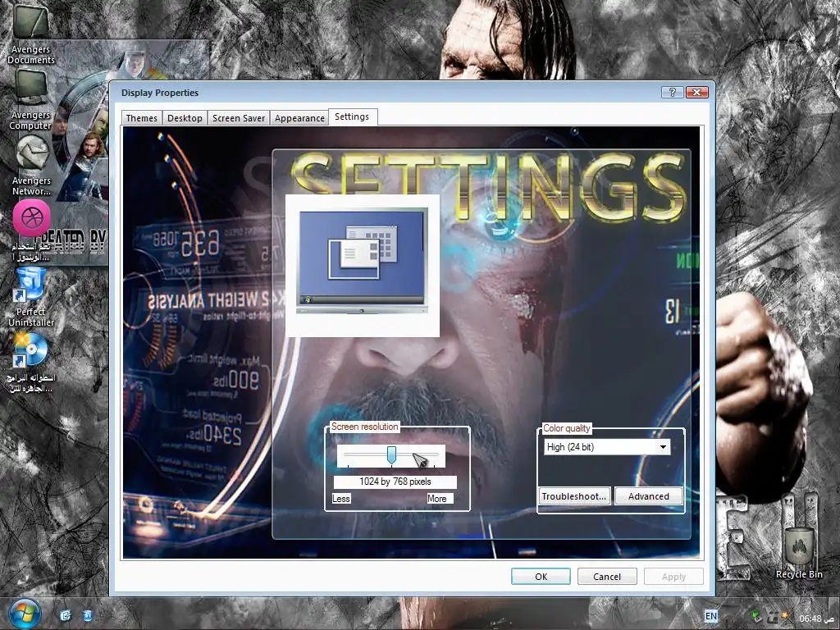The image size is (840, 630).
Task: Switch to the Themes tab
Action: (141, 118)
